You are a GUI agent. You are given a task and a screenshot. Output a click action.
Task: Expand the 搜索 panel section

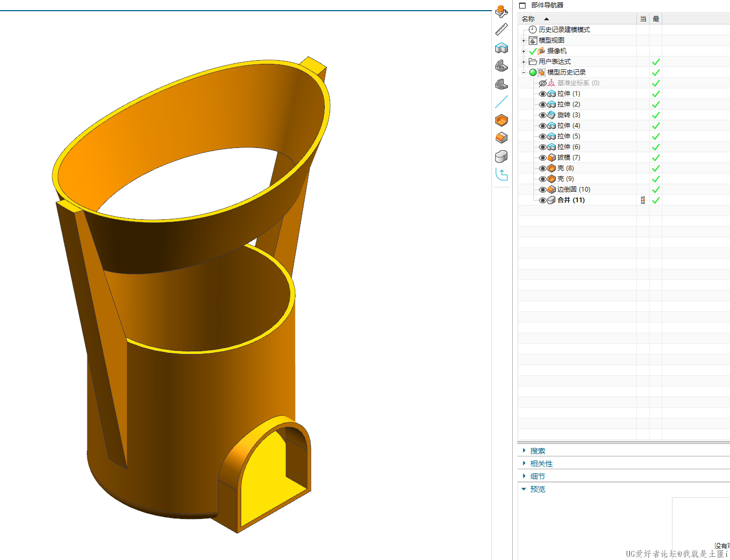pos(524,450)
